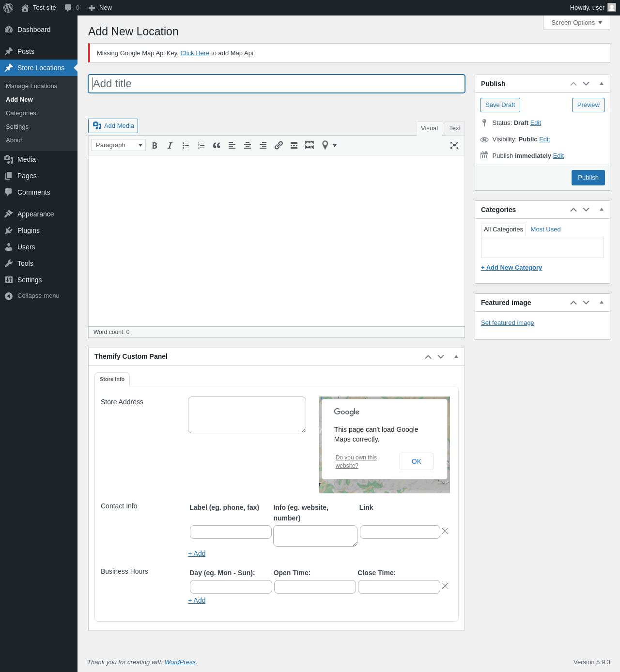The image size is (620, 672).
Task: Add another Contact Info row
Action: (197, 553)
